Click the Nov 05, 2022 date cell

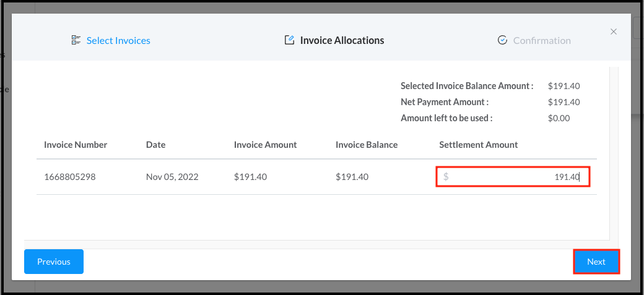click(172, 177)
